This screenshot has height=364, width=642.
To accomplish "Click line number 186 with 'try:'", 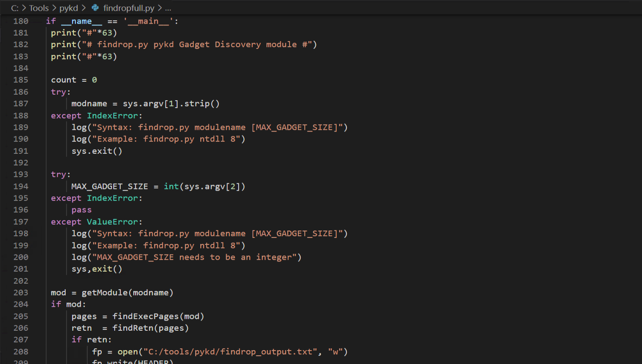I will [x=21, y=92].
